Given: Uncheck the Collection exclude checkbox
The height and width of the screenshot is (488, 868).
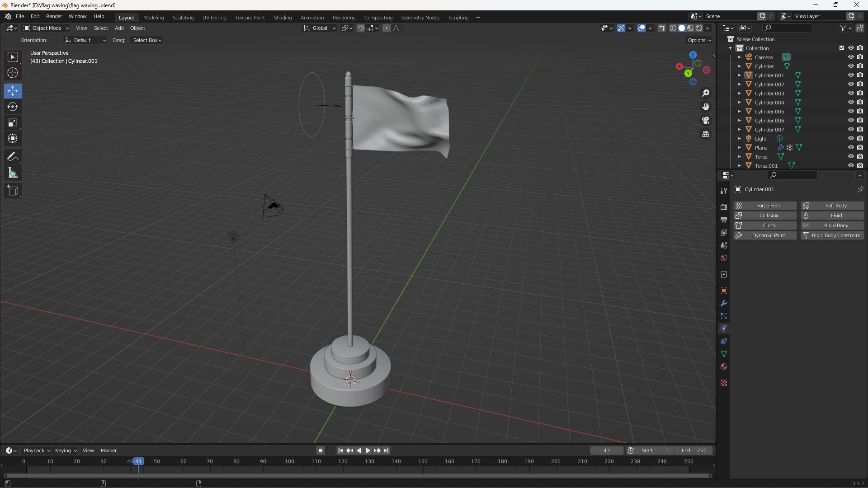Looking at the screenshot, I should [841, 48].
